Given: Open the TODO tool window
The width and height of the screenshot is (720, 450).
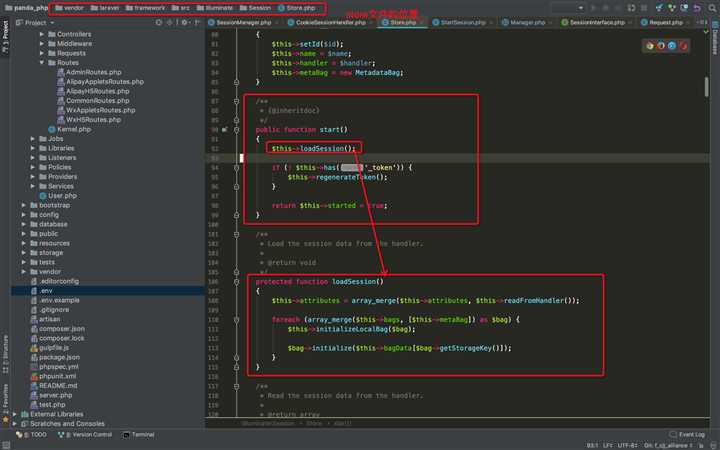Looking at the screenshot, I should 31,434.
